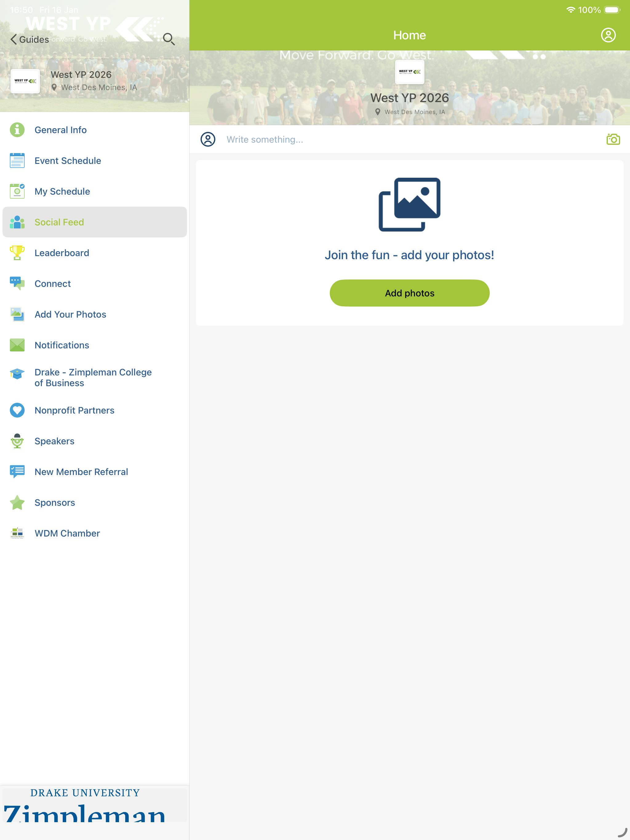
Task: Open Sponsors menu item
Action: point(95,502)
